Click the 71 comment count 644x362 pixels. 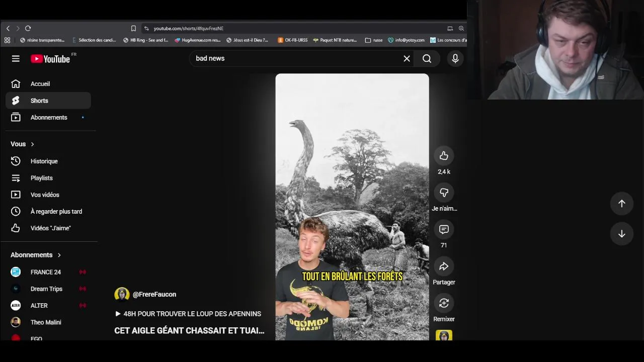[444, 245]
